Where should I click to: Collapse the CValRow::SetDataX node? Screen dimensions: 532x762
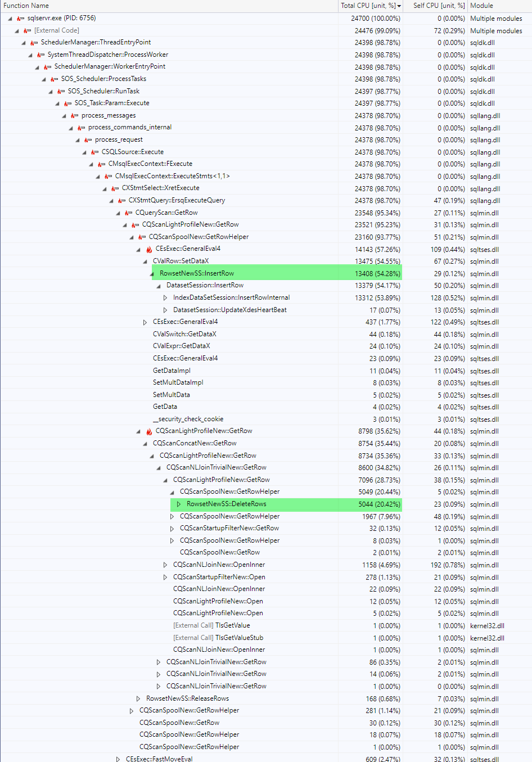point(145,261)
